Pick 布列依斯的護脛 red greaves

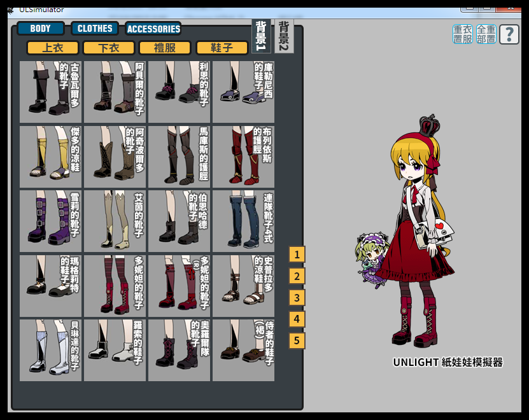pyautogui.click(x=244, y=157)
